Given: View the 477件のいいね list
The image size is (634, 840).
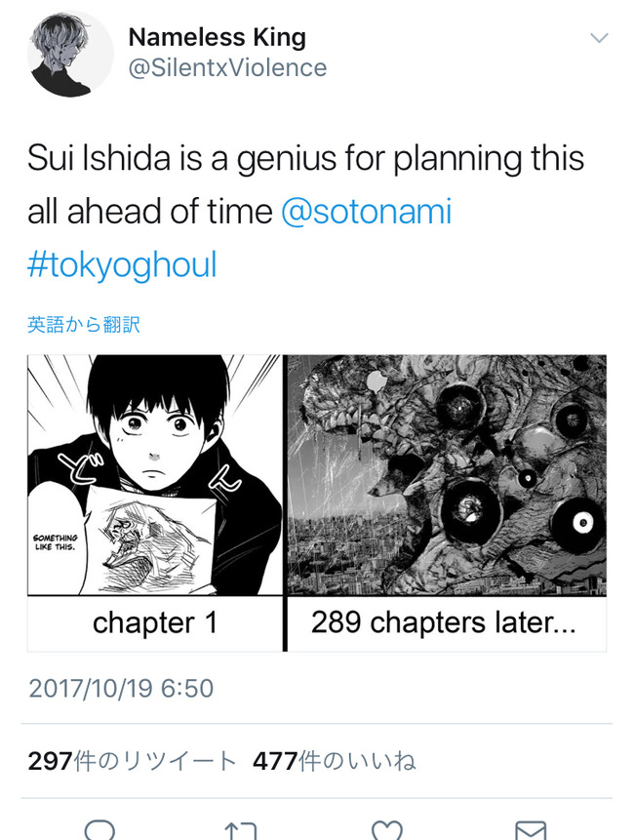Looking at the screenshot, I should click(335, 761).
